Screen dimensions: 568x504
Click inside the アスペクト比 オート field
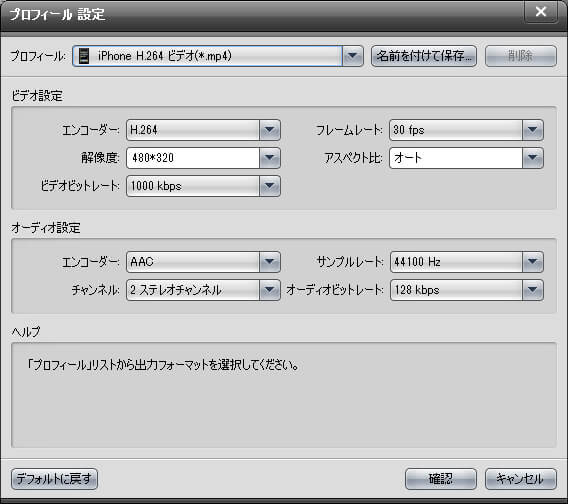tap(456, 158)
